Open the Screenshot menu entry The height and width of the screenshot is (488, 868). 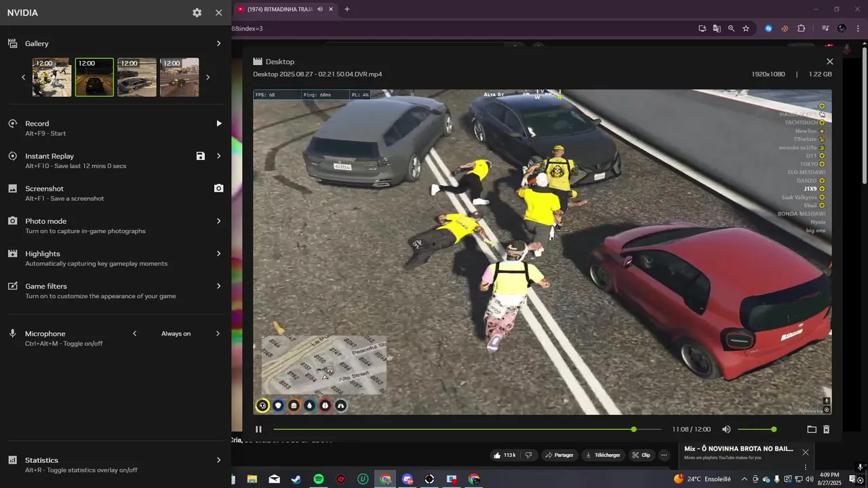(115, 193)
